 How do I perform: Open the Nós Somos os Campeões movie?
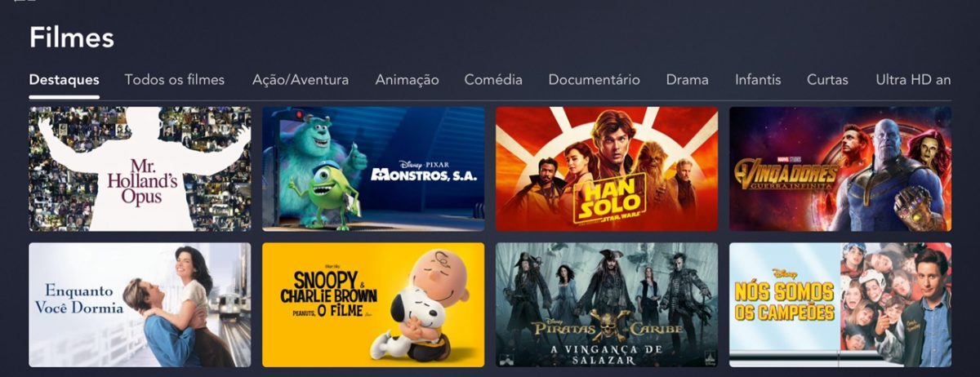(840, 304)
